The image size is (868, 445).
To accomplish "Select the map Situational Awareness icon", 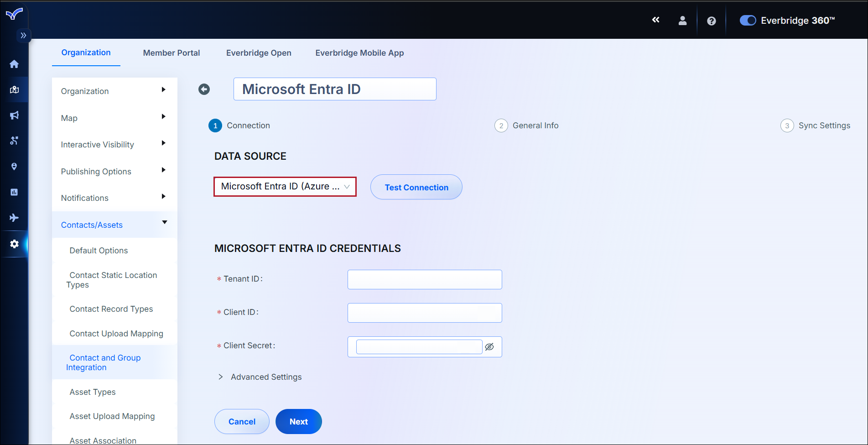I will (x=14, y=89).
